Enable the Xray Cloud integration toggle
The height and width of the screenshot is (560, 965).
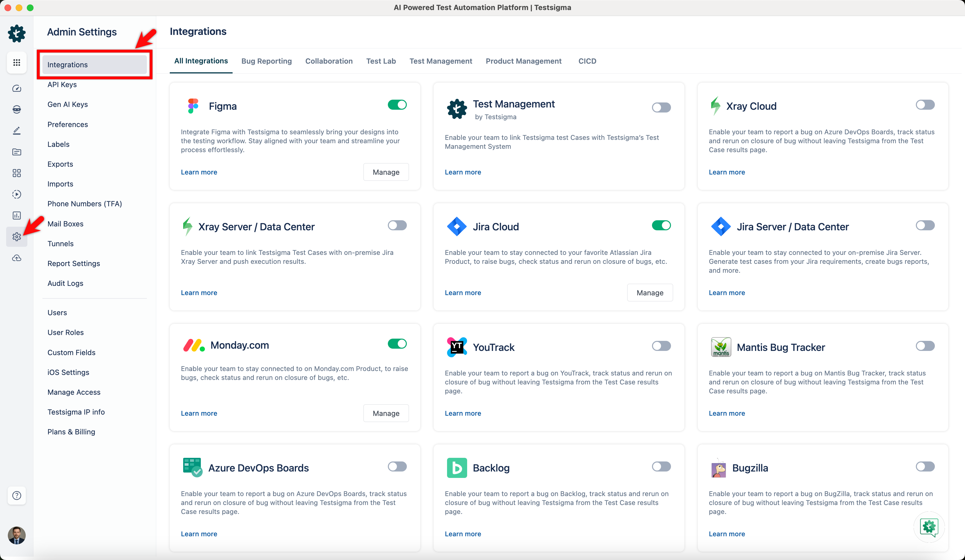click(x=925, y=104)
